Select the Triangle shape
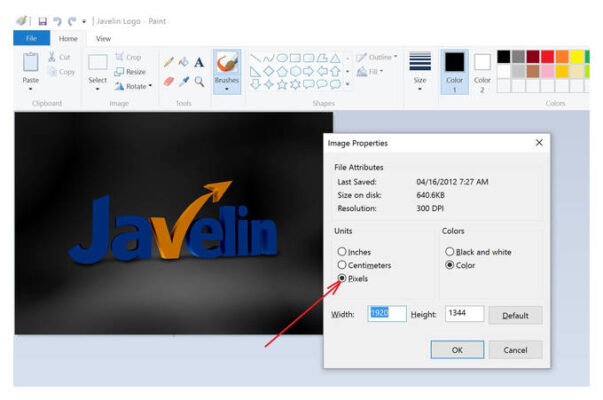This screenshot has width=603, height=400. [335, 58]
